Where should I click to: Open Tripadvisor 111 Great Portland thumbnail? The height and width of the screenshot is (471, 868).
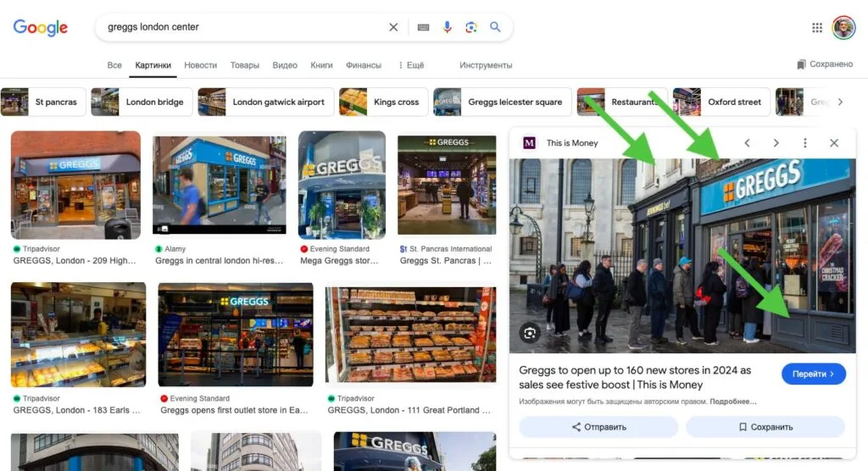pos(411,335)
